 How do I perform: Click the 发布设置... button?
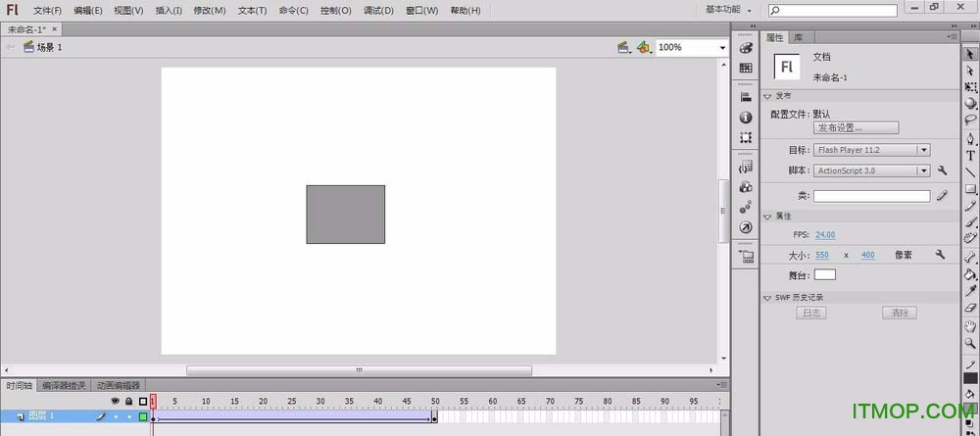tap(856, 128)
